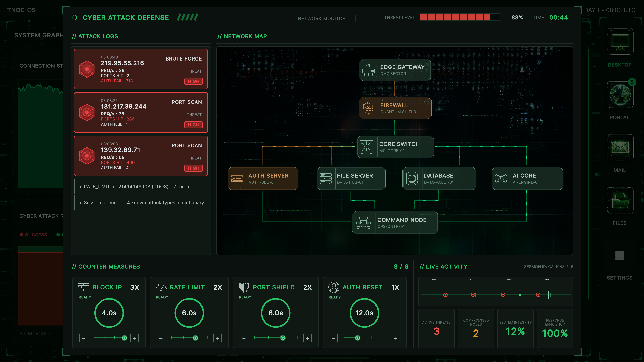Click the System Integrity 12% tile
The height and width of the screenshot is (362, 644).
pos(516,328)
